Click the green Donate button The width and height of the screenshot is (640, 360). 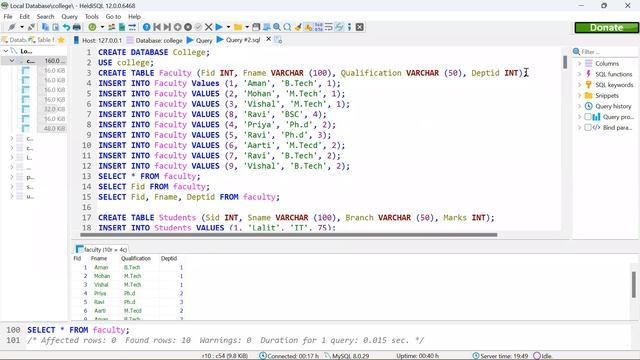[x=606, y=27]
